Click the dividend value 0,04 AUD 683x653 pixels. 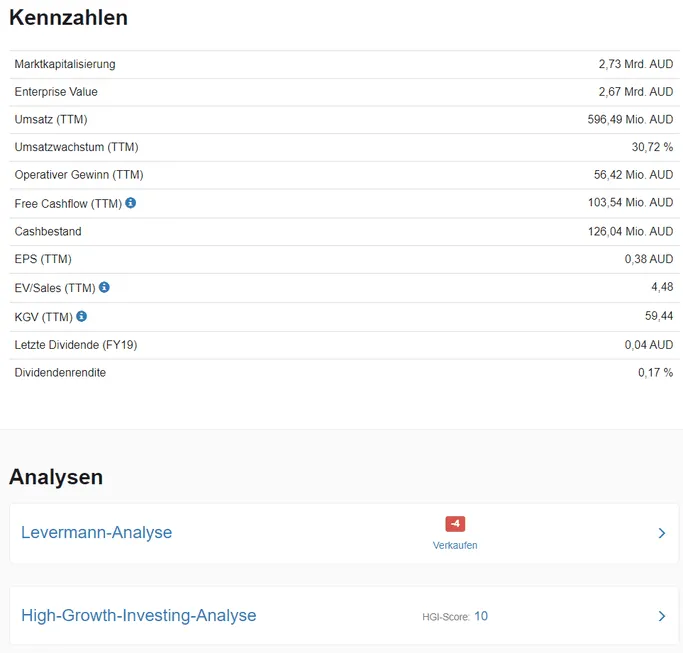point(649,345)
